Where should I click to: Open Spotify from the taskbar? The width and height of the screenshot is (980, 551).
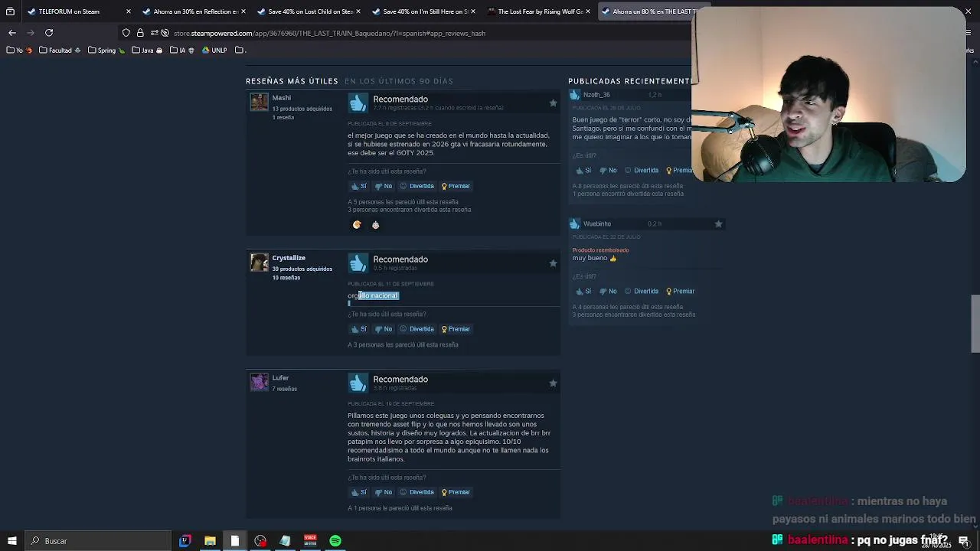point(335,541)
